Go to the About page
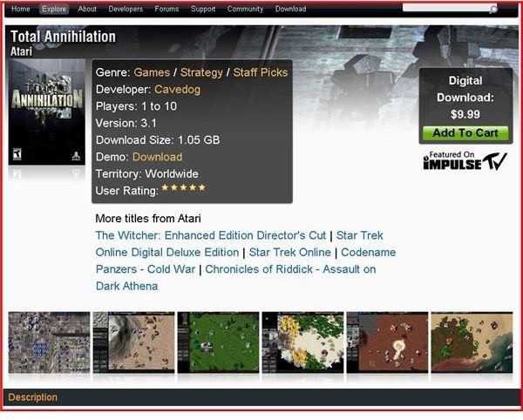 point(87,9)
